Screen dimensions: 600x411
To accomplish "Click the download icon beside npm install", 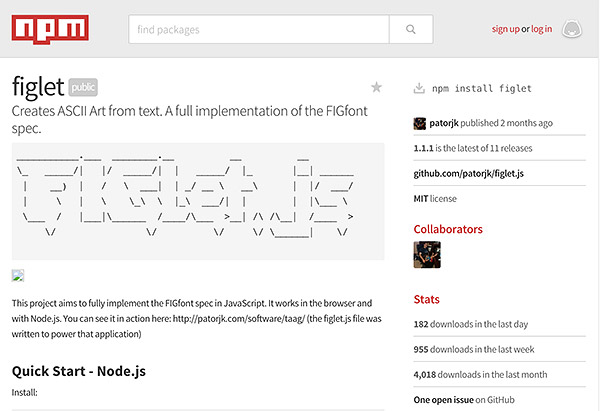I will pyautogui.click(x=420, y=88).
